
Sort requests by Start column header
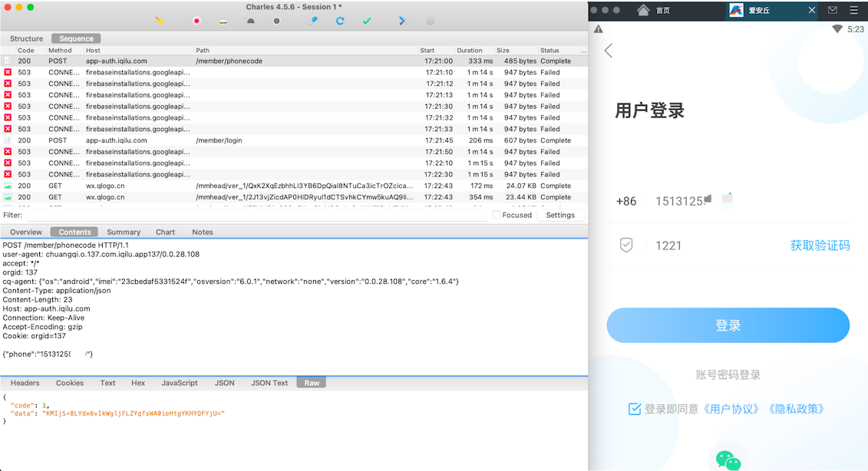coord(427,51)
